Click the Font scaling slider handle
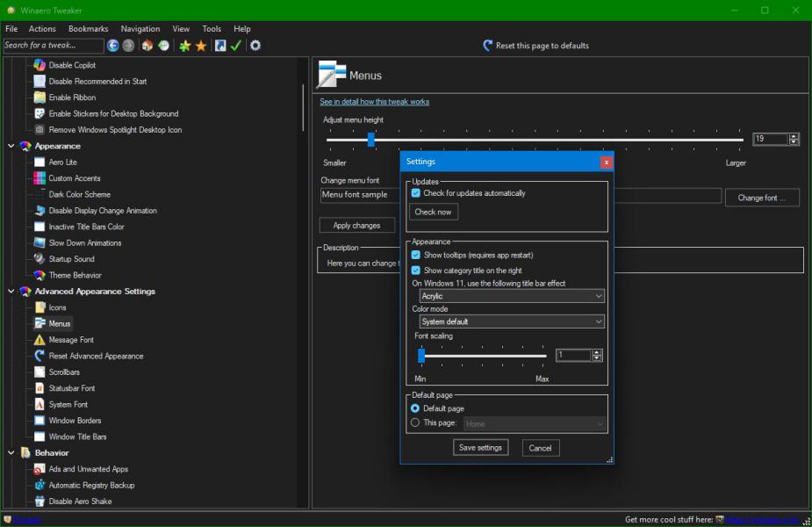The width and height of the screenshot is (812, 527). (421, 356)
